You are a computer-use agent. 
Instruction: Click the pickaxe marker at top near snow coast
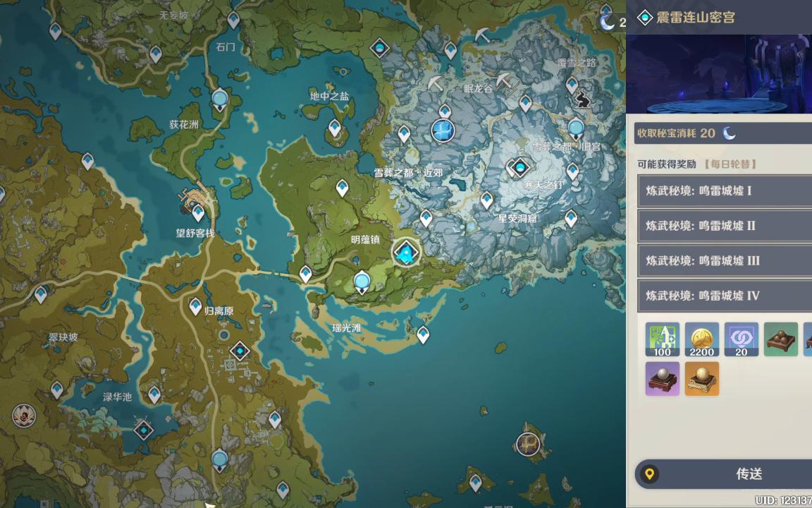pyautogui.click(x=482, y=36)
